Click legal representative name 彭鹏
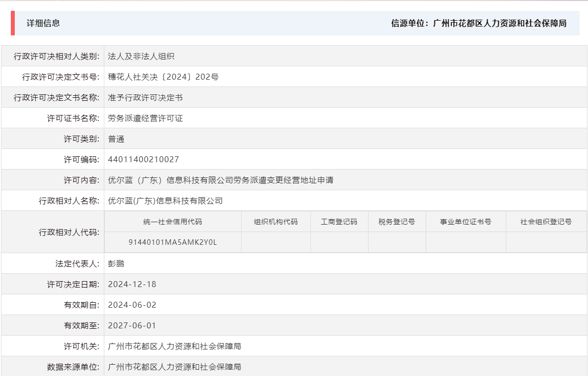 click(x=115, y=263)
